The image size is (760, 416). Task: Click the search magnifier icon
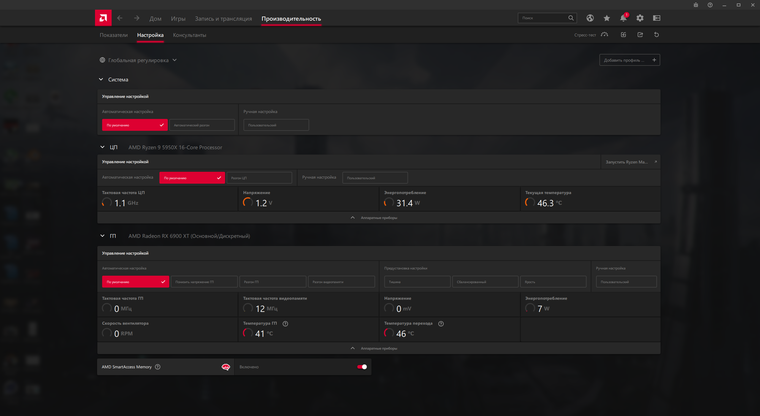pos(571,18)
